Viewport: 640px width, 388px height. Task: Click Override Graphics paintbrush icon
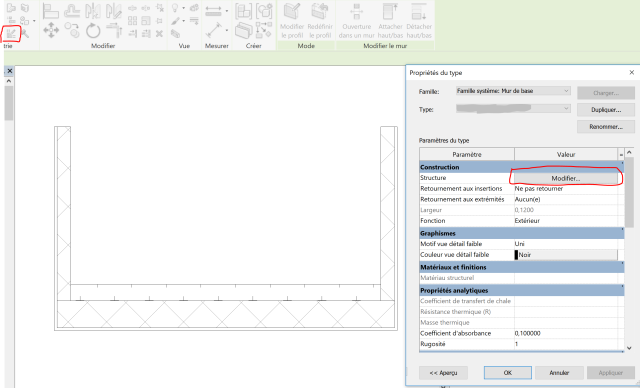[175, 20]
